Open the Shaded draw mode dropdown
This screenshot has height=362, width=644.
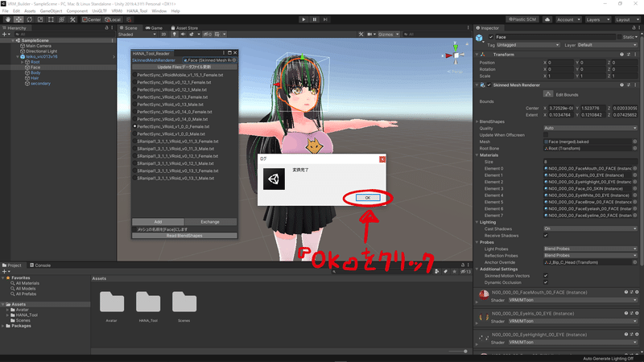(137, 34)
